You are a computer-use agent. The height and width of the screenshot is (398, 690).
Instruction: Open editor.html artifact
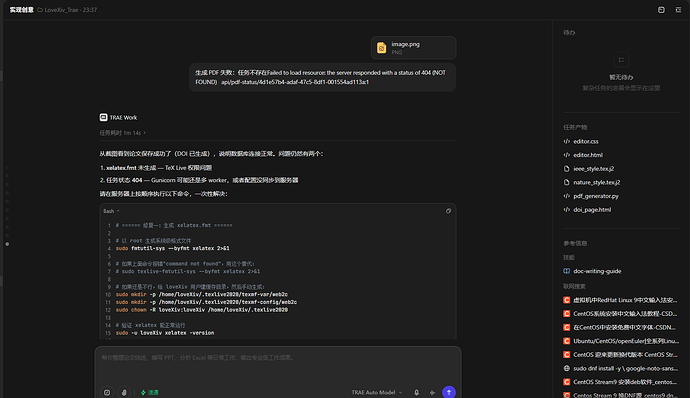click(x=588, y=155)
